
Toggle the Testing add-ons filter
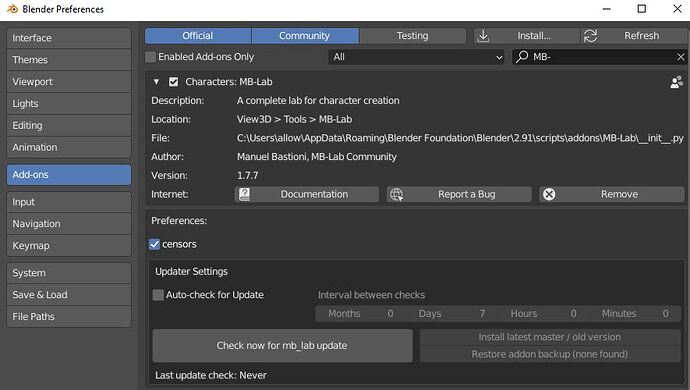coord(412,36)
